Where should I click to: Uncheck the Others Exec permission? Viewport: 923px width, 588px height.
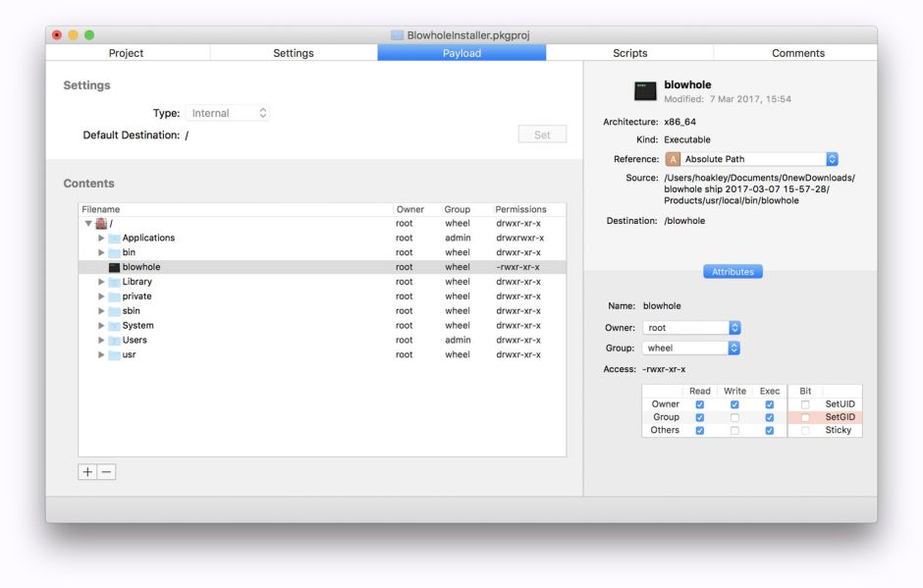pyautogui.click(x=769, y=429)
